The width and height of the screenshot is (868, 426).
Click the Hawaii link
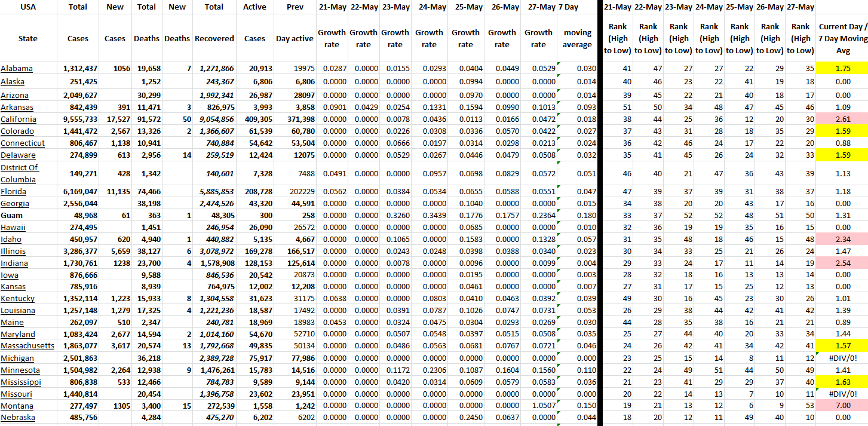pos(14,227)
